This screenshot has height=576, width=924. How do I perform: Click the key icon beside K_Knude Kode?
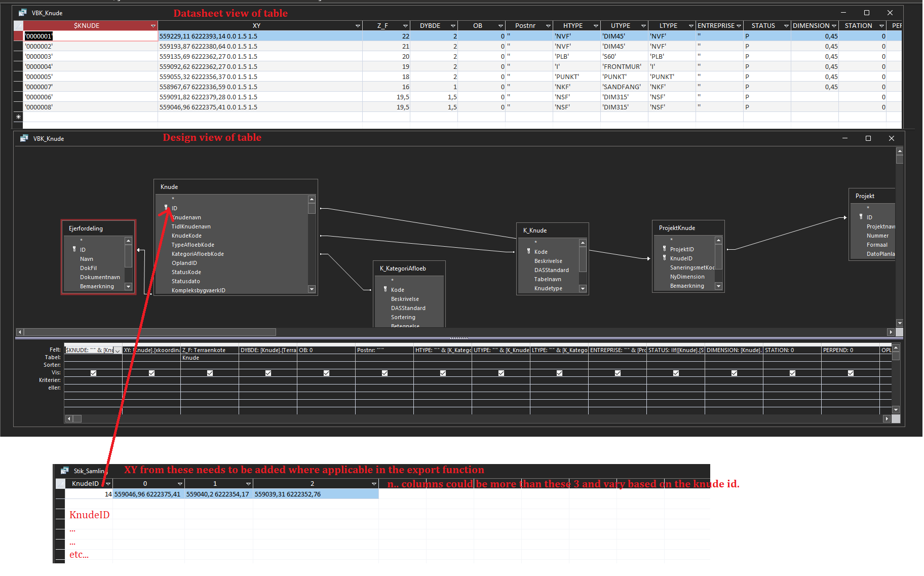[x=529, y=251]
